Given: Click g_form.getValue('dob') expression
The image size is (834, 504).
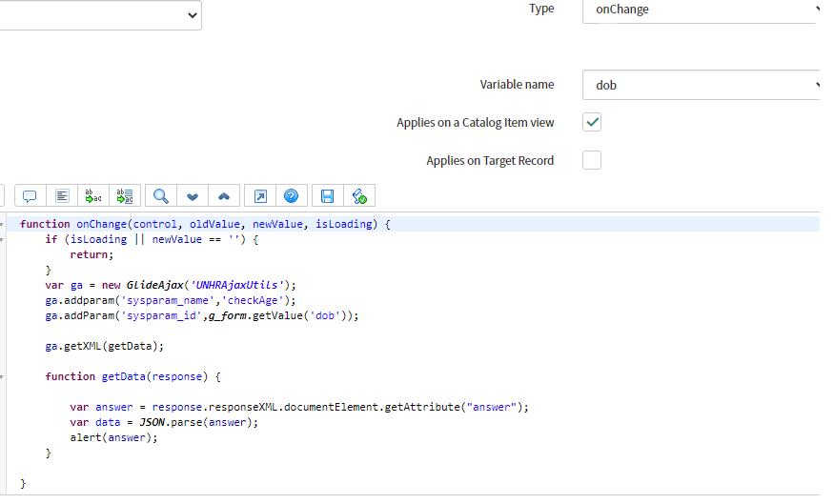Looking at the screenshot, I should pos(279,315).
